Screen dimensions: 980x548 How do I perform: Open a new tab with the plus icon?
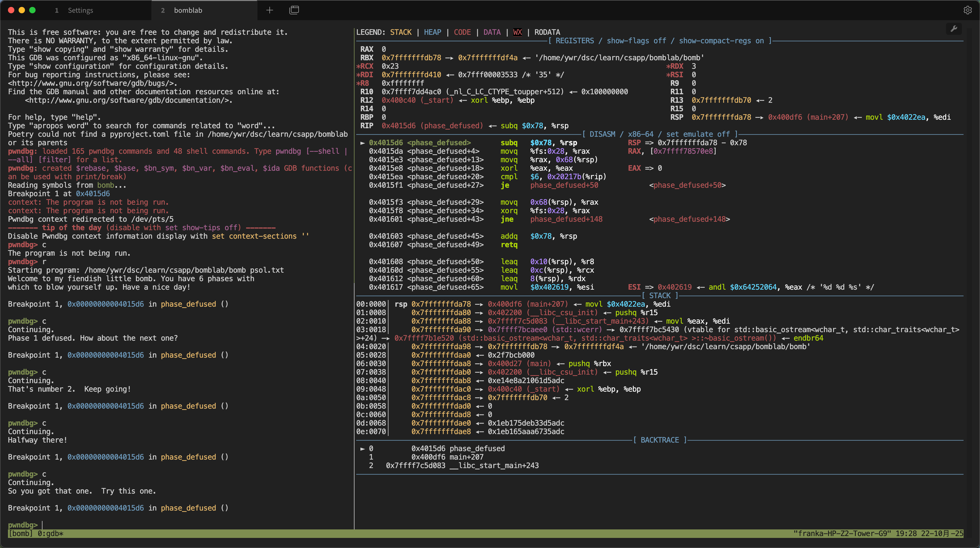point(269,10)
